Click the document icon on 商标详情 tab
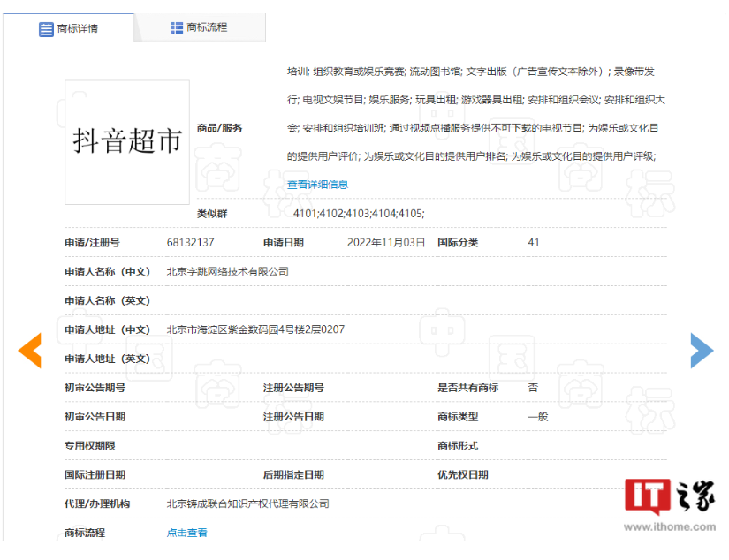729x560 pixels. click(x=46, y=28)
